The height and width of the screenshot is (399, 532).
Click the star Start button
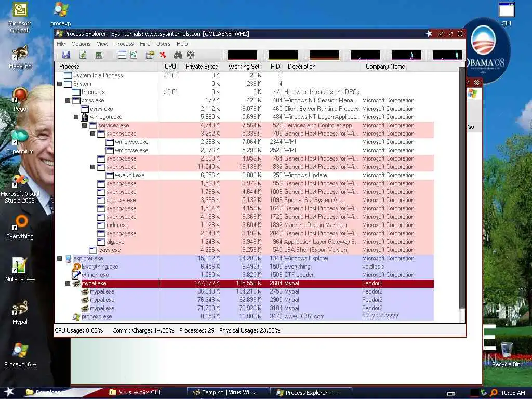9,392
